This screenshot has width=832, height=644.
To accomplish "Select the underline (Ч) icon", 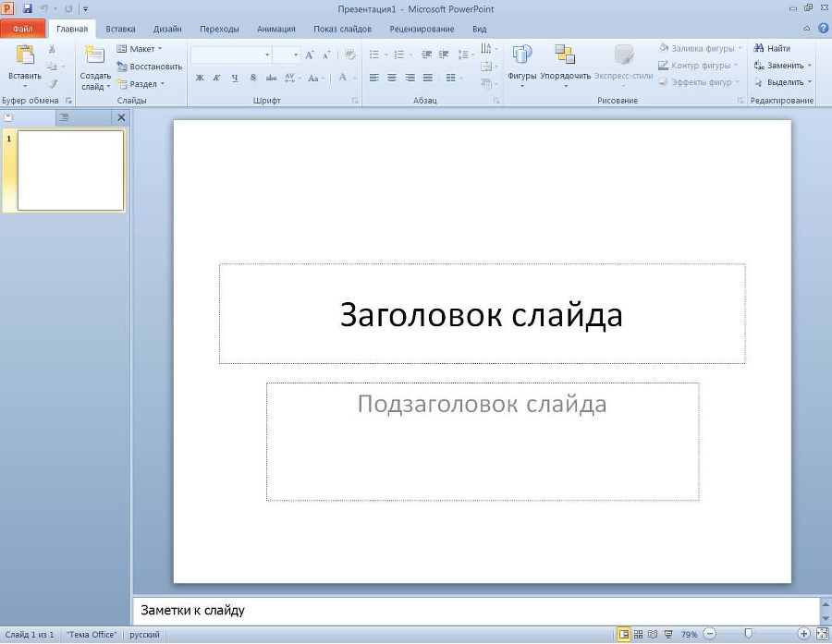I will 233,78.
